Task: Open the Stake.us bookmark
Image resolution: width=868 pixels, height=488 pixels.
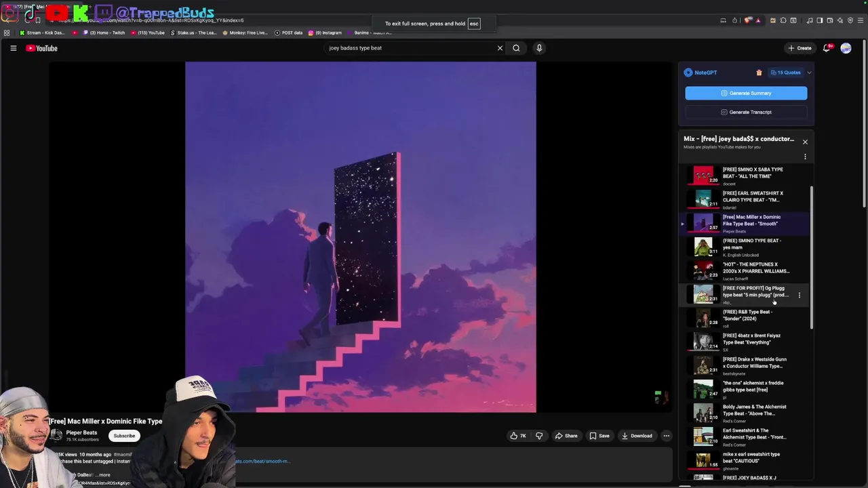Action: click(x=193, y=33)
